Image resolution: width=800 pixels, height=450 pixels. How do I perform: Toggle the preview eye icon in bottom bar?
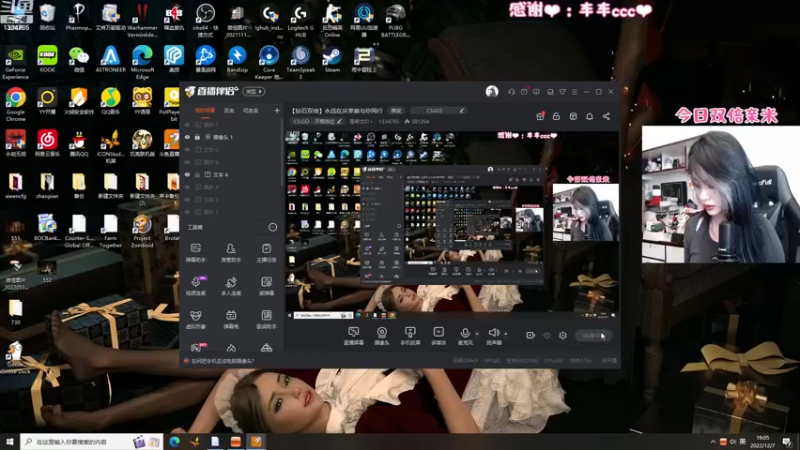pyautogui.click(x=546, y=335)
